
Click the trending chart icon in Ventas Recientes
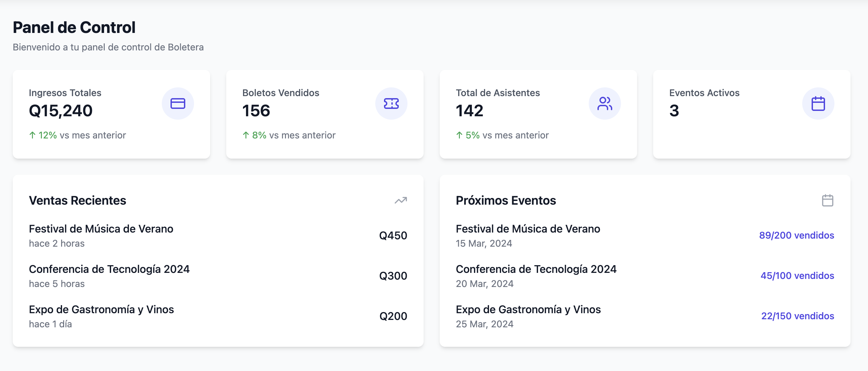point(400,200)
